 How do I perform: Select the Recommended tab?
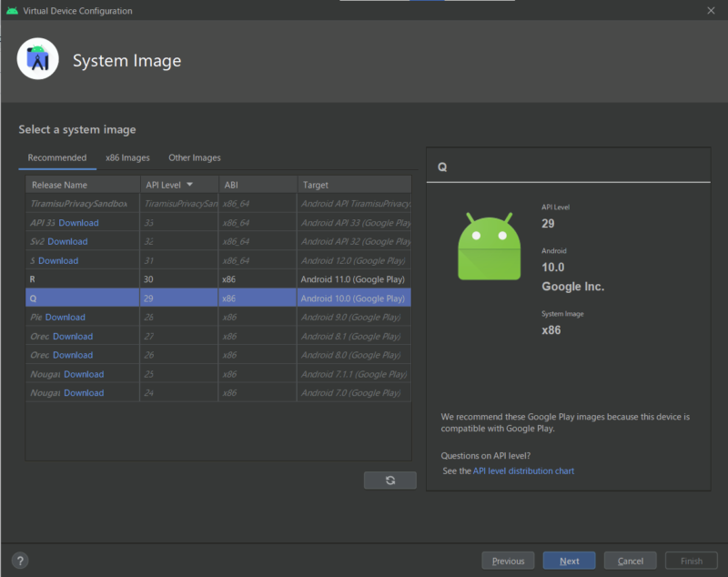57,157
